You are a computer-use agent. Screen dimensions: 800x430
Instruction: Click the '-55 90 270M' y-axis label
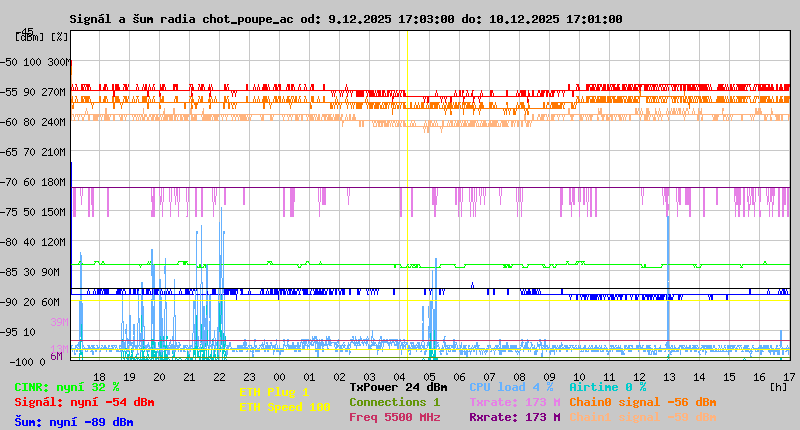coord(33,92)
